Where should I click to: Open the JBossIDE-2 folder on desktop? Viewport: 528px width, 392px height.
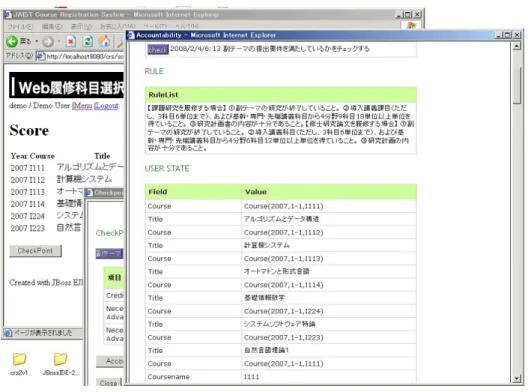(61, 364)
